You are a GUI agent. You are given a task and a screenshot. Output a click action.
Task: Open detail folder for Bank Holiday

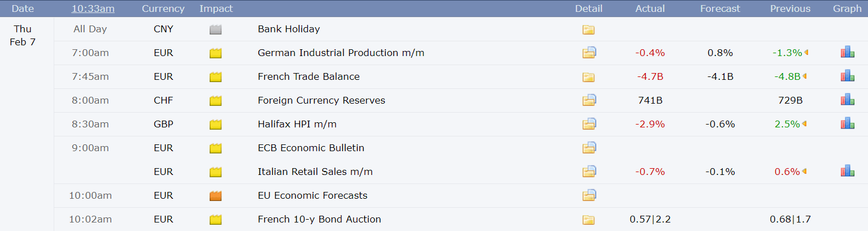click(x=589, y=29)
